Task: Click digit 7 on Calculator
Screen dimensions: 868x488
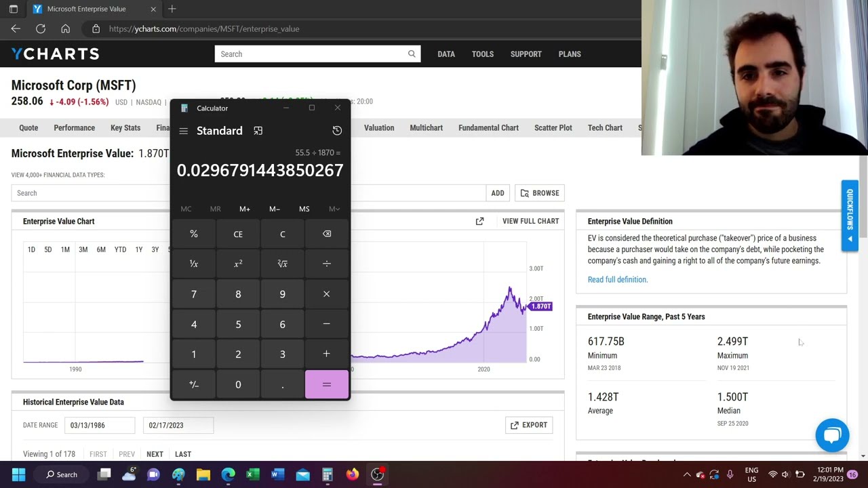Action: [194, 294]
